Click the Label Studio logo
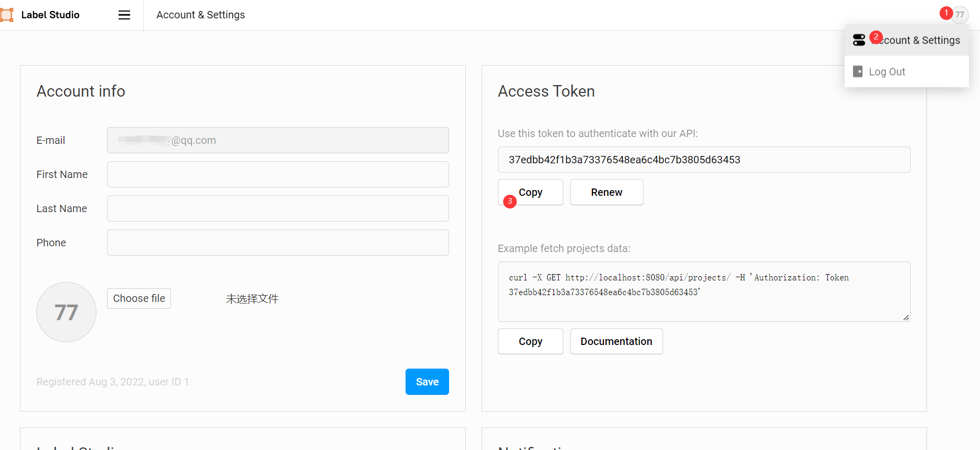This screenshot has height=450, width=980. point(40,15)
